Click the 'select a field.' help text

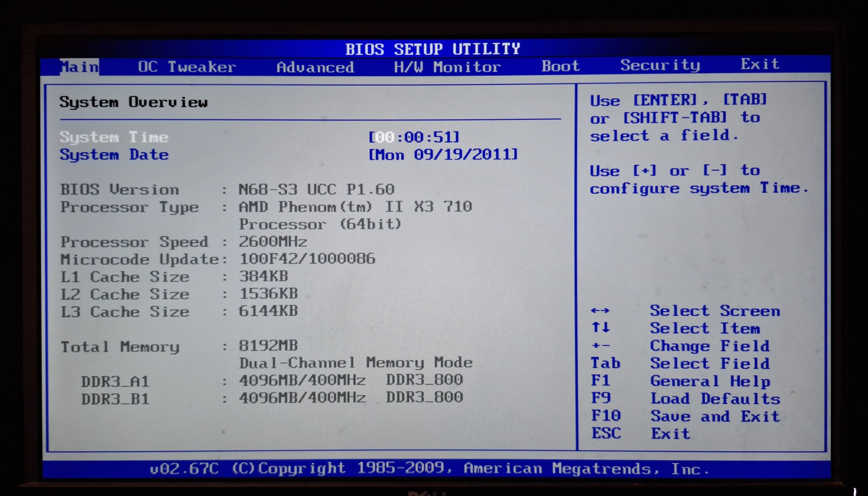click(x=664, y=136)
